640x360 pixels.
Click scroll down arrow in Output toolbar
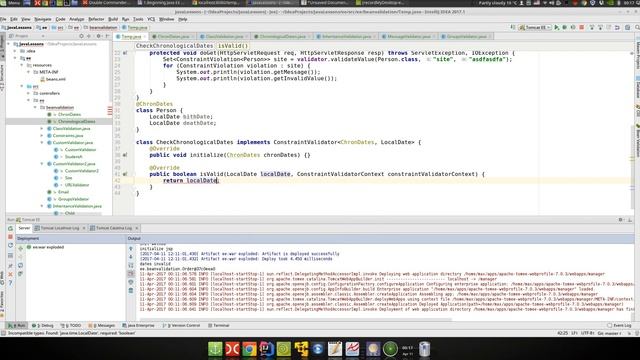point(131,257)
